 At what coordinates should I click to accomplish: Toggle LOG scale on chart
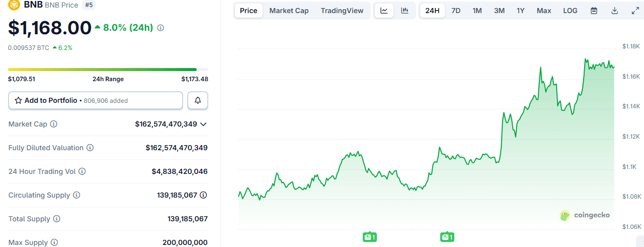(570, 11)
